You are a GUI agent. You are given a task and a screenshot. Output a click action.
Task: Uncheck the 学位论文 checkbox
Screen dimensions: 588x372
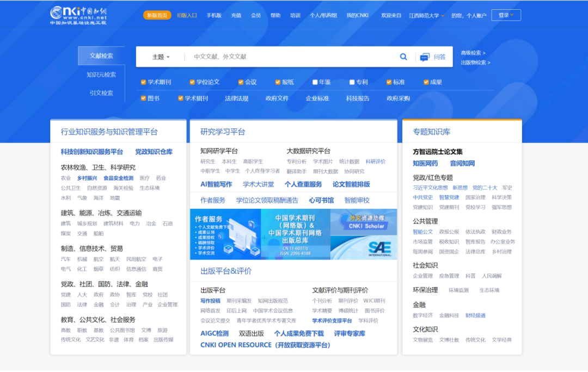tap(192, 82)
